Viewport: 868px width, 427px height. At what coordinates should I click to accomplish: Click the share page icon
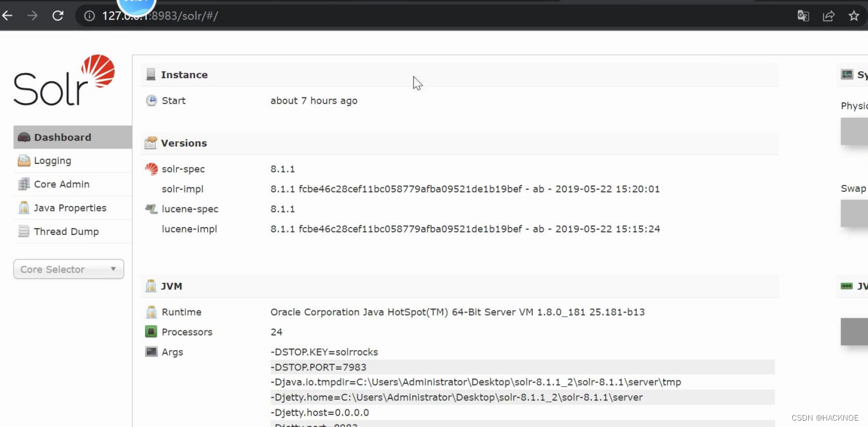tap(829, 16)
